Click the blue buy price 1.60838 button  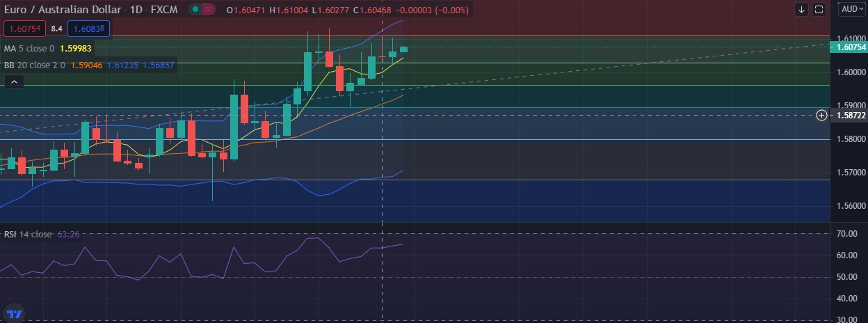pyautogui.click(x=90, y=29)
